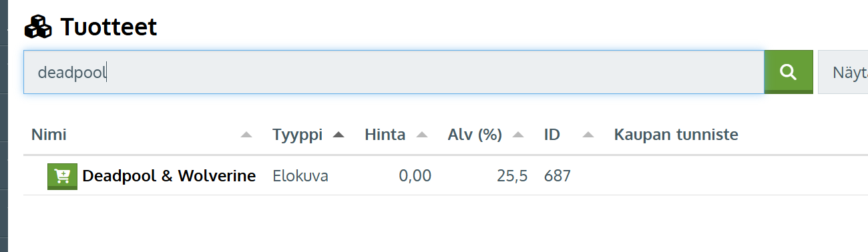Click the sort arrow next to Nimi

pos(246,135)
